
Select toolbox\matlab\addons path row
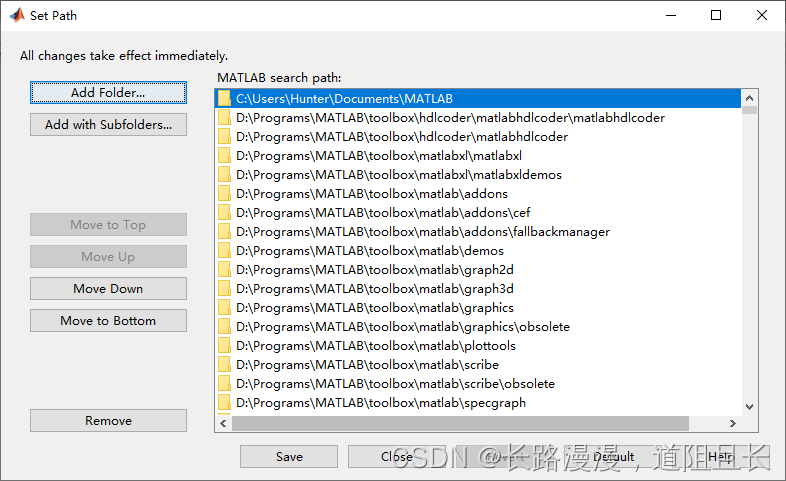pyautogui.click(x=478, y=194)
